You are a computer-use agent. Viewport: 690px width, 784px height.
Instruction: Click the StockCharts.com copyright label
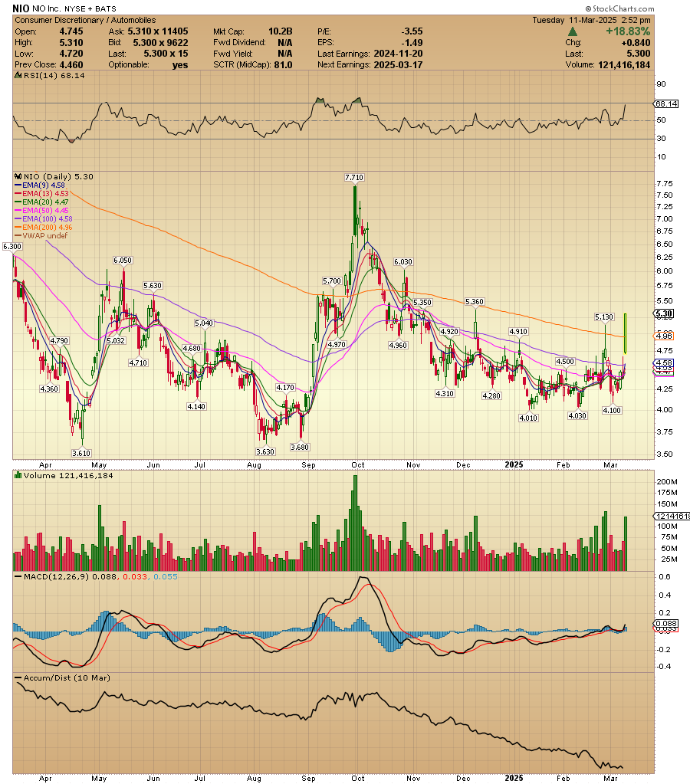[620, 8]
